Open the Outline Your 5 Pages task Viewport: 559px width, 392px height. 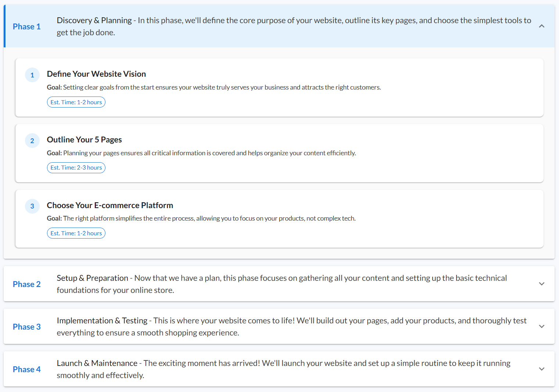click(x=84, y=139)
